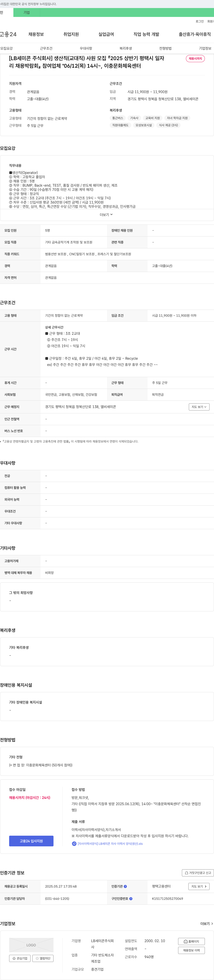
Task: Click the paperclip attachment icon
Action: tap(74, 843)
